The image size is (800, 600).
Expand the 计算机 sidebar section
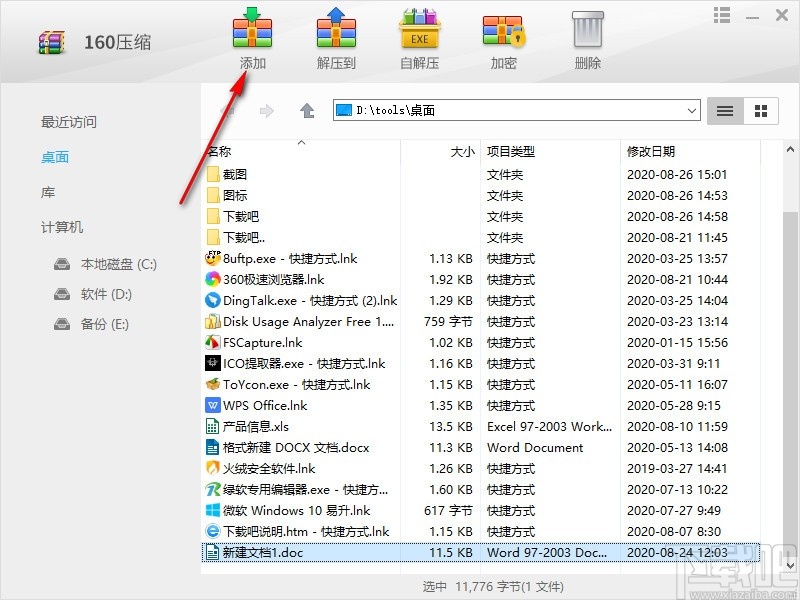pyautogui.click(x=61, y=227)
